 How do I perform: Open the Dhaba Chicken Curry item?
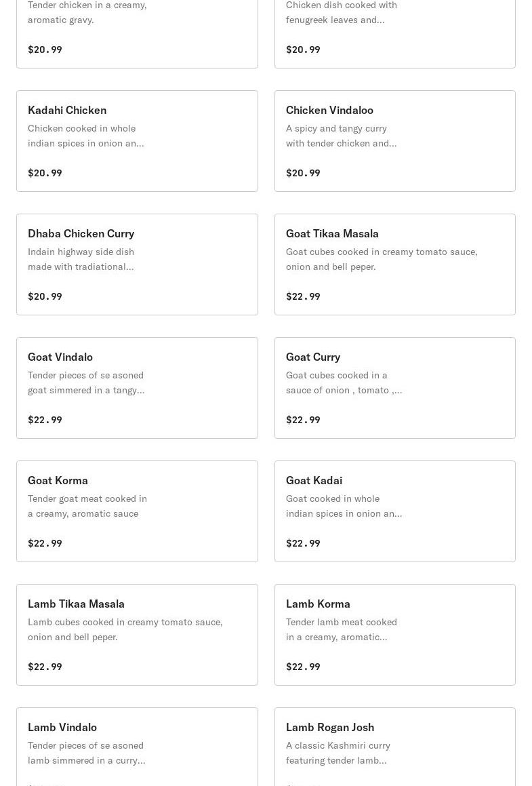pyautogui.click(x=137, y=264)
